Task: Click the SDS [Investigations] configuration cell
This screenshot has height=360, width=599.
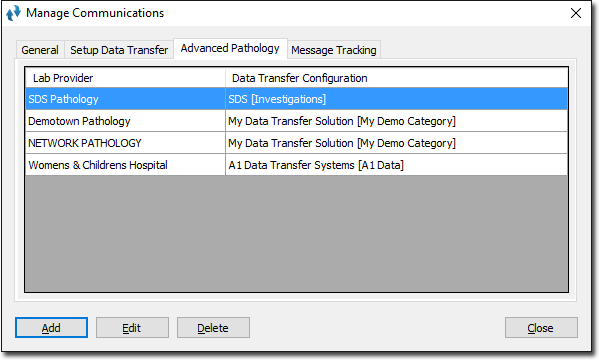Action: pos(397,99)
